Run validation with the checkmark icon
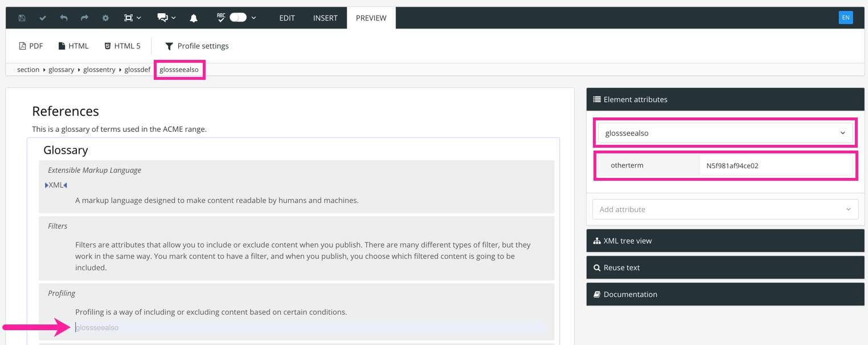This screenshot has width=868, height=345. [42, 18]
